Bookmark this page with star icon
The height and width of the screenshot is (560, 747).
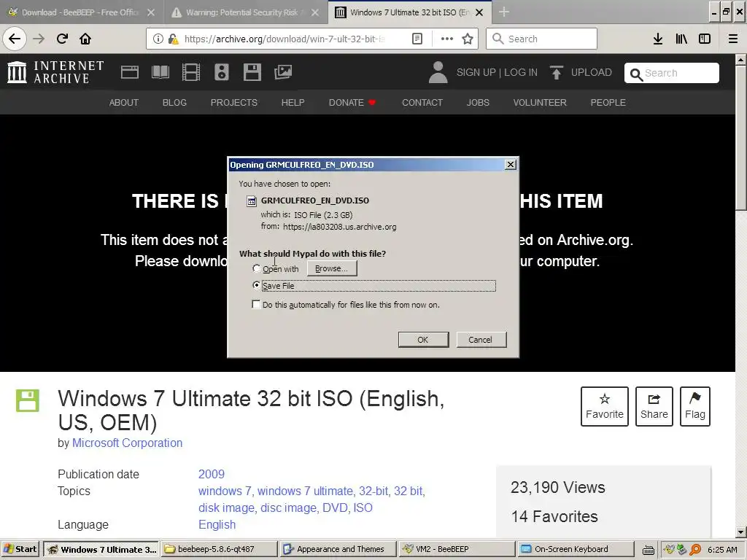point(468,39)
